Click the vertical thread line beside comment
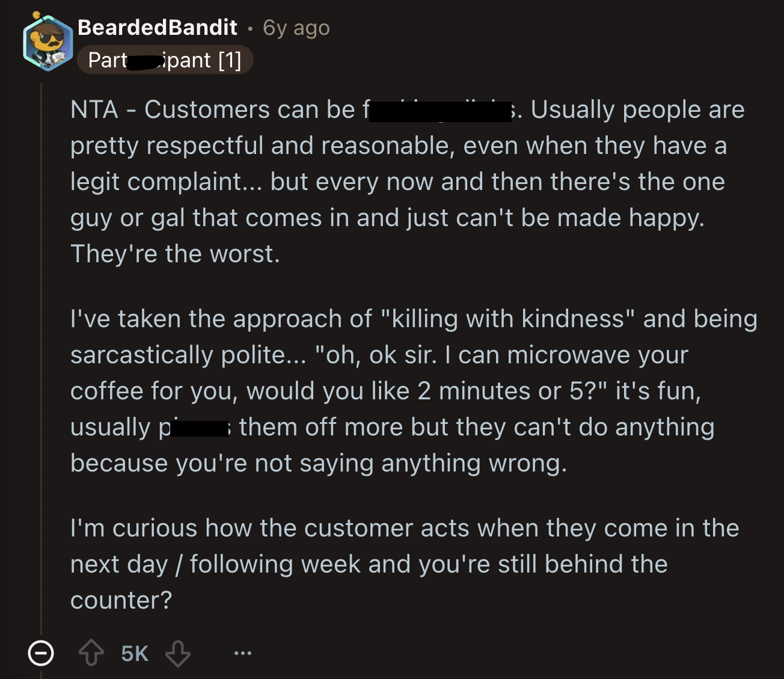The width and height of the screenshot is (784, 679). [x=41, y=361]
